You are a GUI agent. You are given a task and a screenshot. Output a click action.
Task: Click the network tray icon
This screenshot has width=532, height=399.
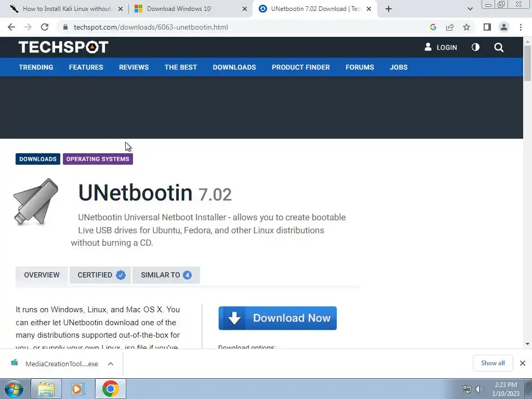click(x=467, y=389)
